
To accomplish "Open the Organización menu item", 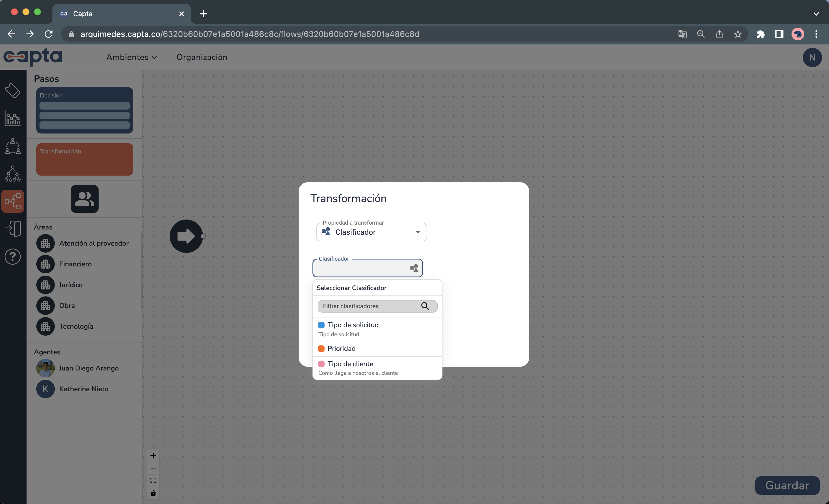I will click(x=202, y=57).
